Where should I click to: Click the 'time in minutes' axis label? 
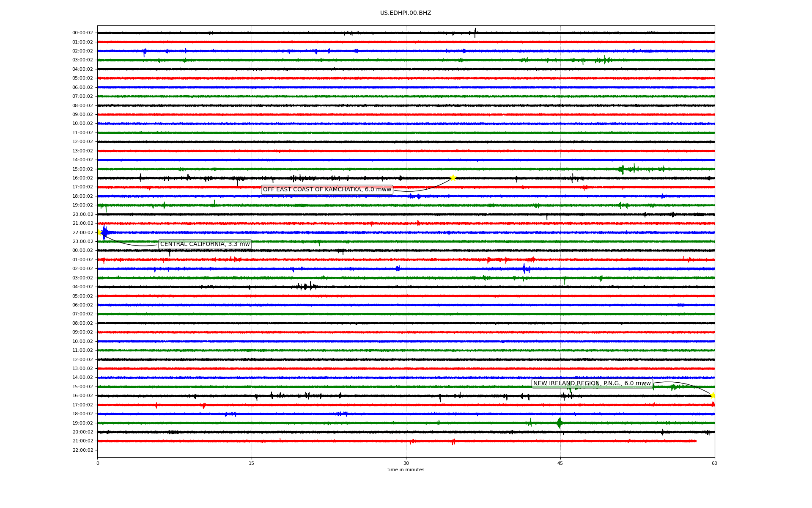coord(405,470)
